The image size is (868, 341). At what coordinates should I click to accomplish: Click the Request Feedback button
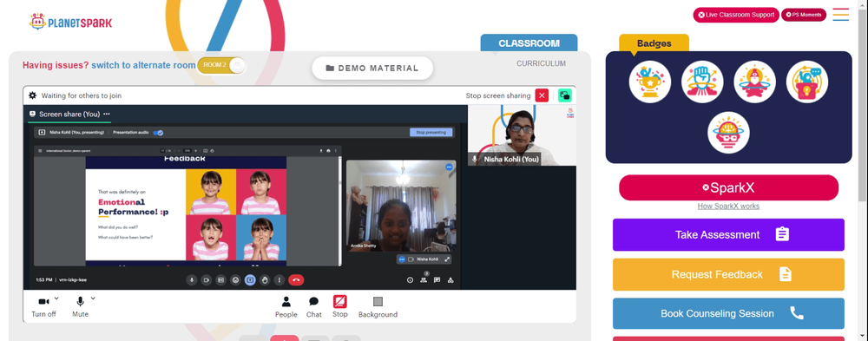click(728, 274)
